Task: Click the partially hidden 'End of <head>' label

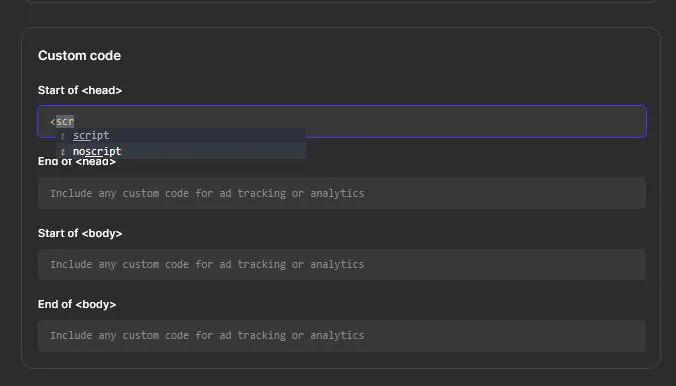Action: (x=77, y=162)
